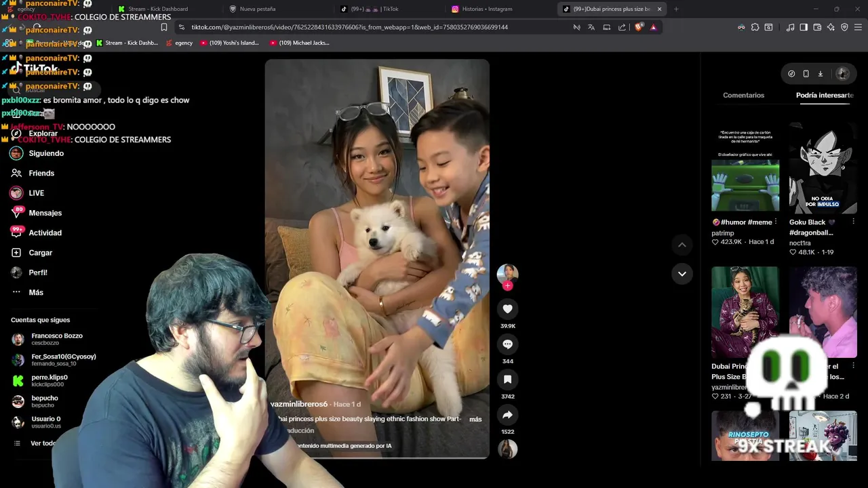Open the Leo AI sparkle icon
Image resolution: width=868 pixels, height=488 pixels.
831,27
